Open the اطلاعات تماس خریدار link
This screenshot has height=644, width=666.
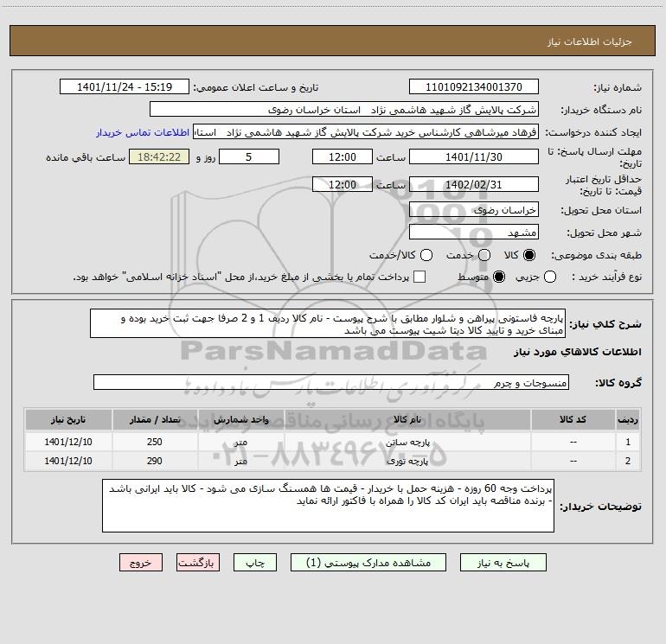click(143, 132)
